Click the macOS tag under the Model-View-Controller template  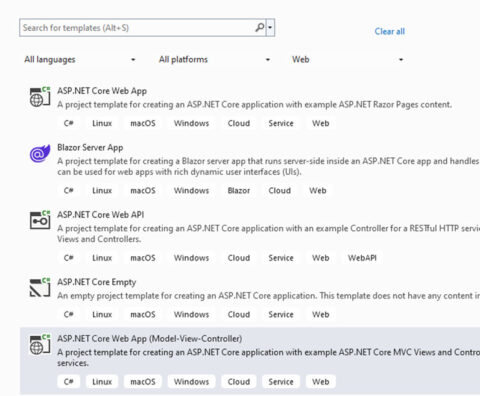coord(143,382)
